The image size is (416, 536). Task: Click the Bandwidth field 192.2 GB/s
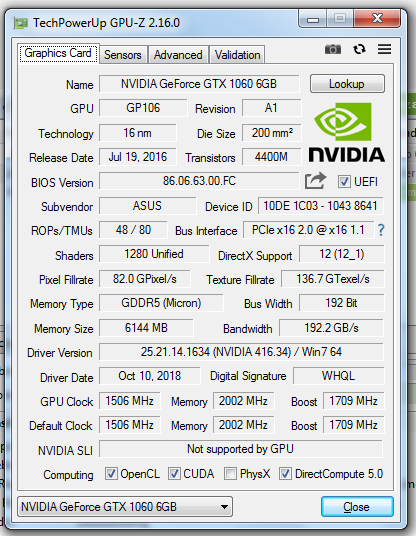[x=332, y=328]
